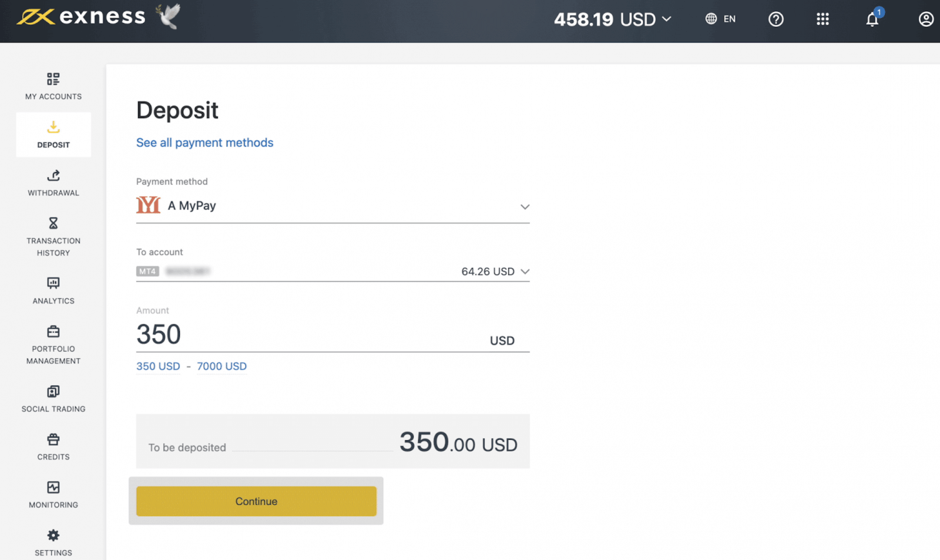The height and width of the screenshot is (560, 940).
Task: Go to CREDITS menu label
Action: pyautogui.click(x=53, y=457)
